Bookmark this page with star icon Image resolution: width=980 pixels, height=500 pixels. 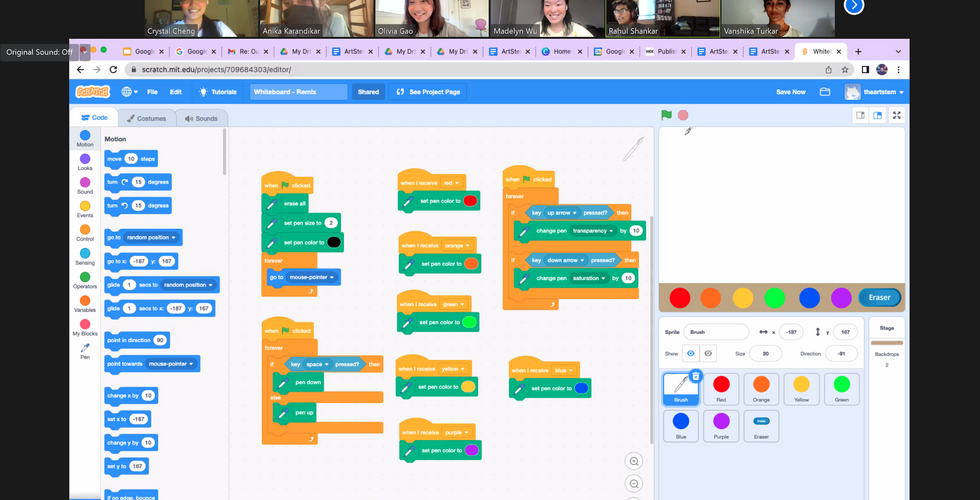coord(845,69)
